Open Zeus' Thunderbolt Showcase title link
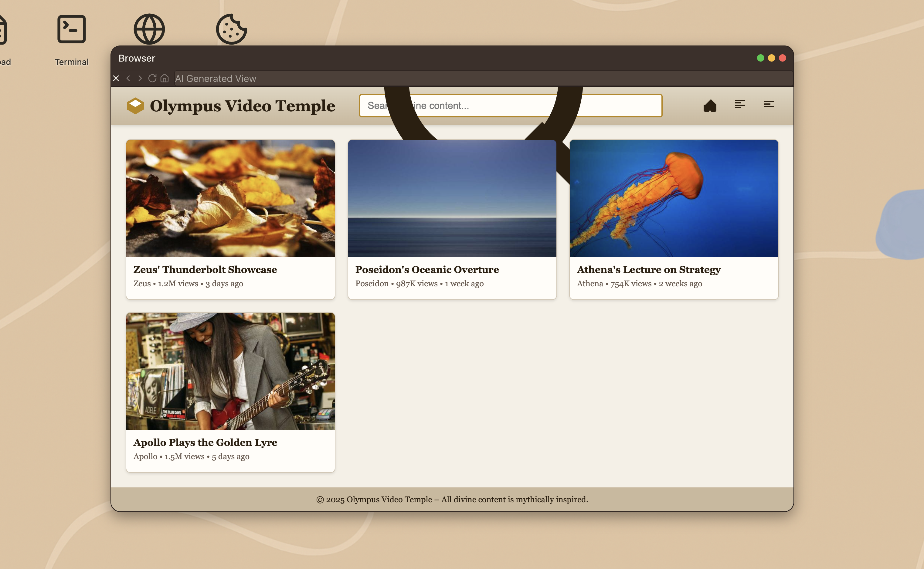The height and width of the screenshot is (569, 924). point(205,269)
